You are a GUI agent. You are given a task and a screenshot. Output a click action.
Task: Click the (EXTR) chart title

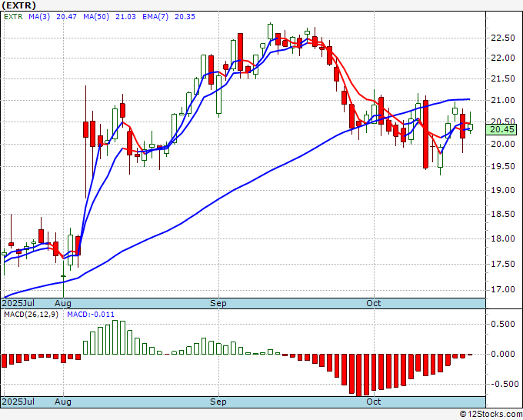[x=19, y=5]
